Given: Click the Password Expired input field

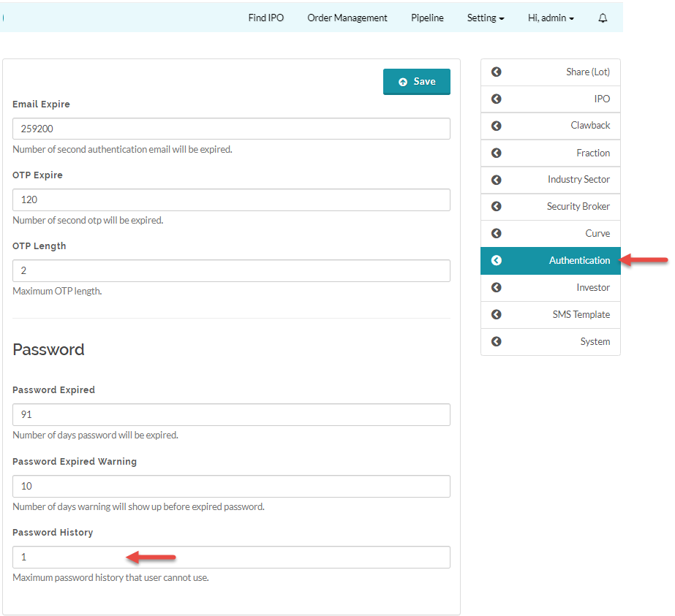Looking at the screenshot, I should [x=231, y=414].
